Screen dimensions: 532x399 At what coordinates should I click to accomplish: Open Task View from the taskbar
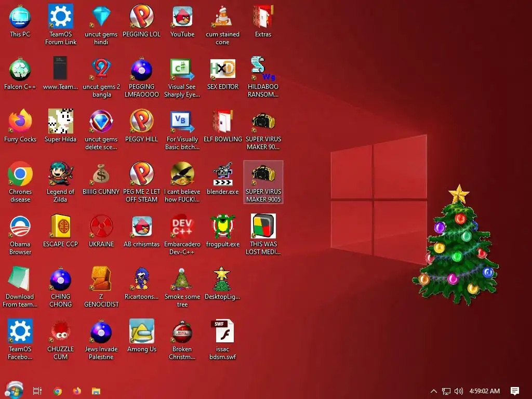(37, 391)
